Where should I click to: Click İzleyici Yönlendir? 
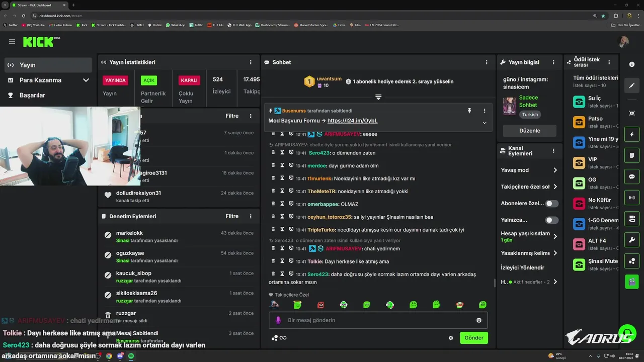point(523,267)
